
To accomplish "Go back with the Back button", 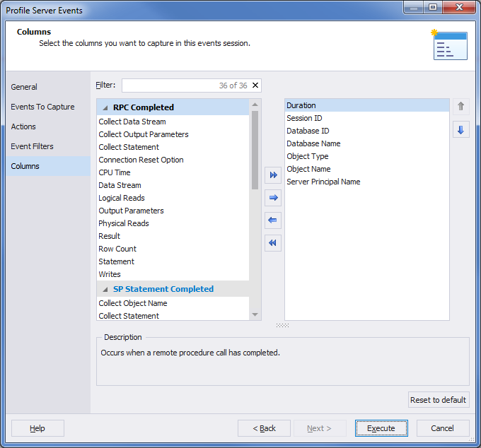I will [264, 428].
